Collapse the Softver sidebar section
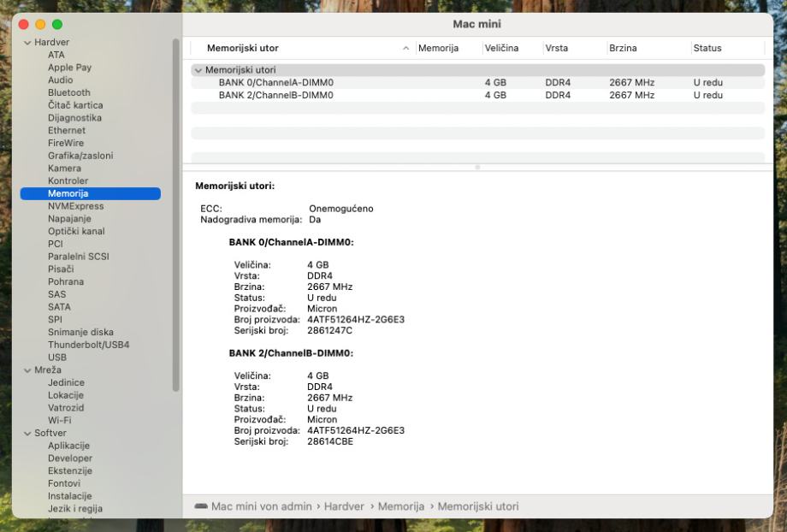Viewport: 787px width, 532px height. click(27, 434)
